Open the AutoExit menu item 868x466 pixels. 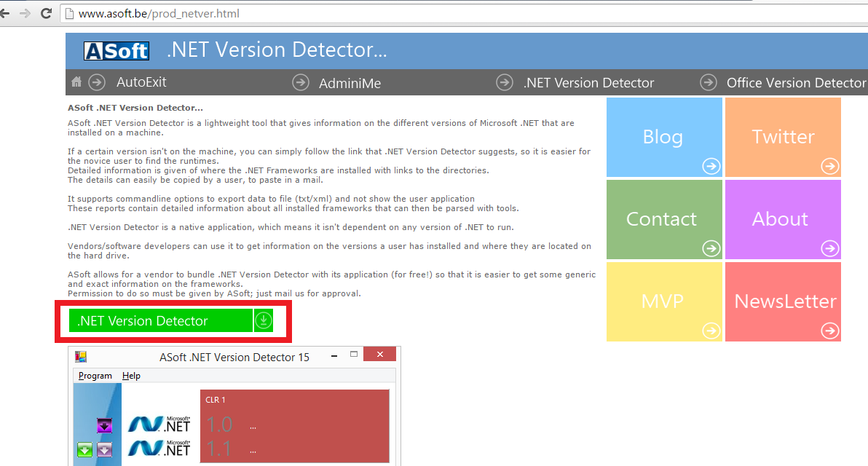click(141, 82)
